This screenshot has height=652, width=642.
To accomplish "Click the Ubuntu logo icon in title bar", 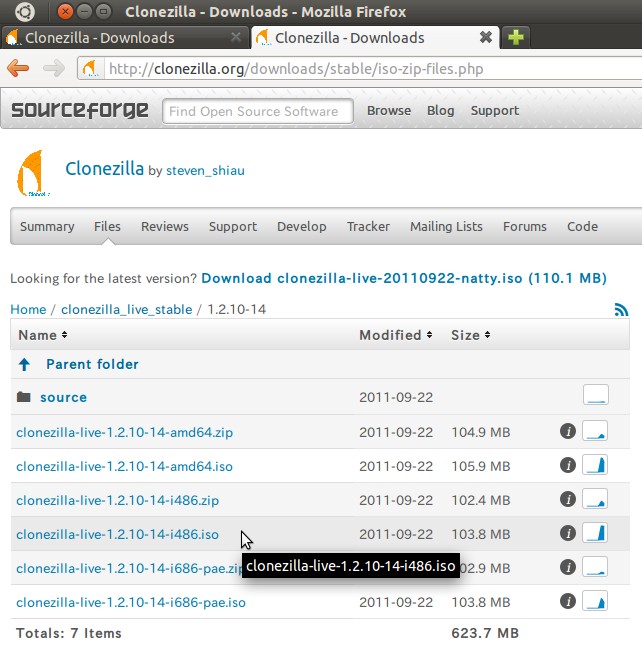I will 25,12.
